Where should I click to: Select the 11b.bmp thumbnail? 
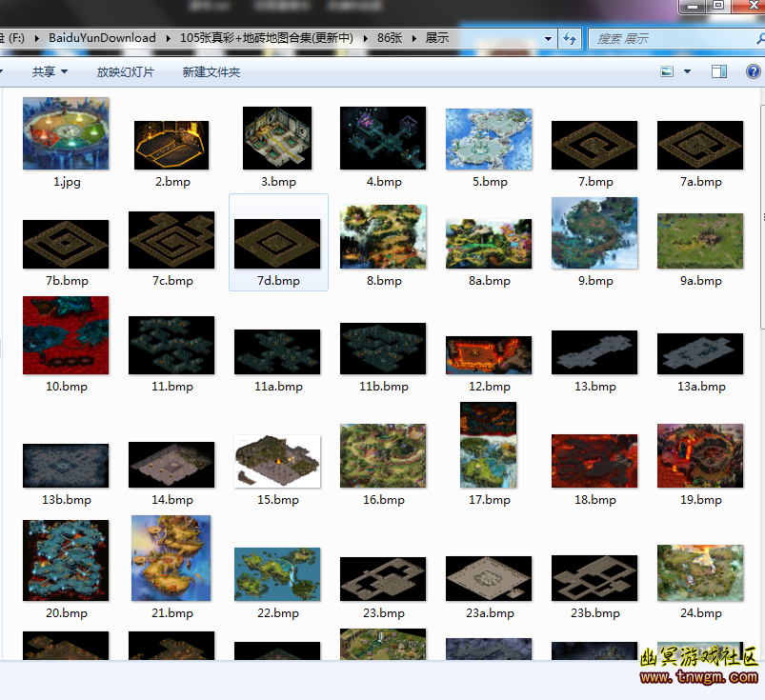point(383,349)
